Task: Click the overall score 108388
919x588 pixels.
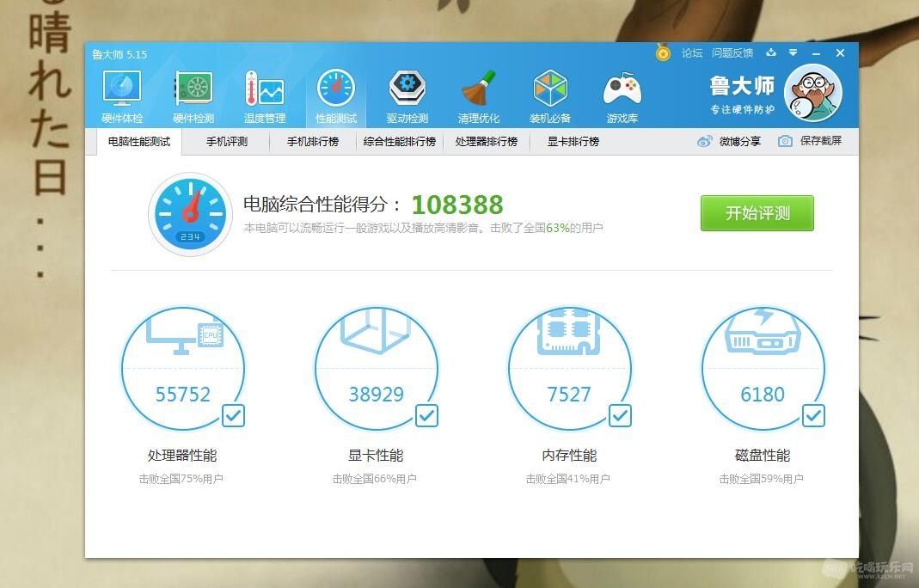Action: coord(457,205)
